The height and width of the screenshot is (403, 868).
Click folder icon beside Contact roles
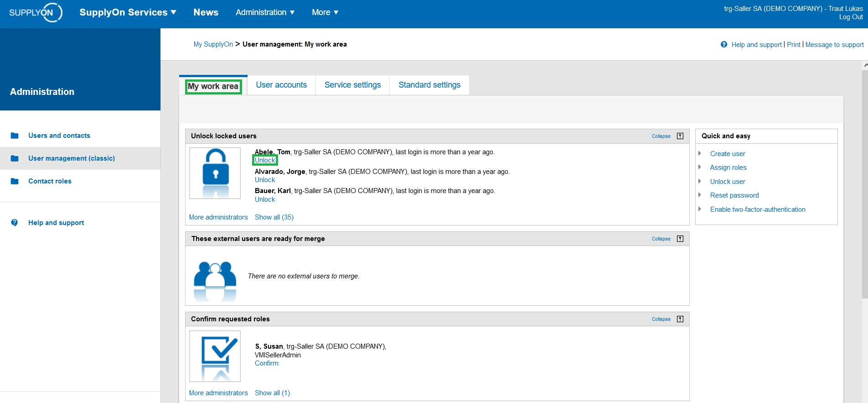coord(15,181)
